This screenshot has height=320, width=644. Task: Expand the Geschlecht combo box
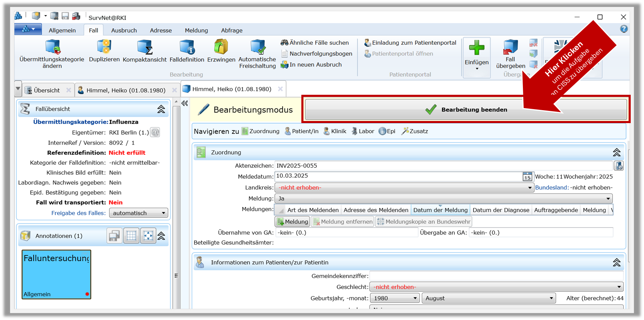[x=619, y=287]
